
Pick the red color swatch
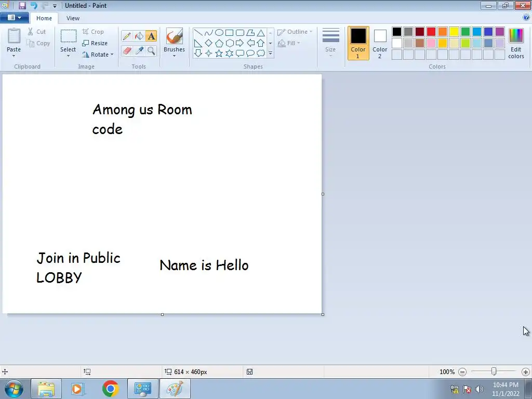(431, 32)
